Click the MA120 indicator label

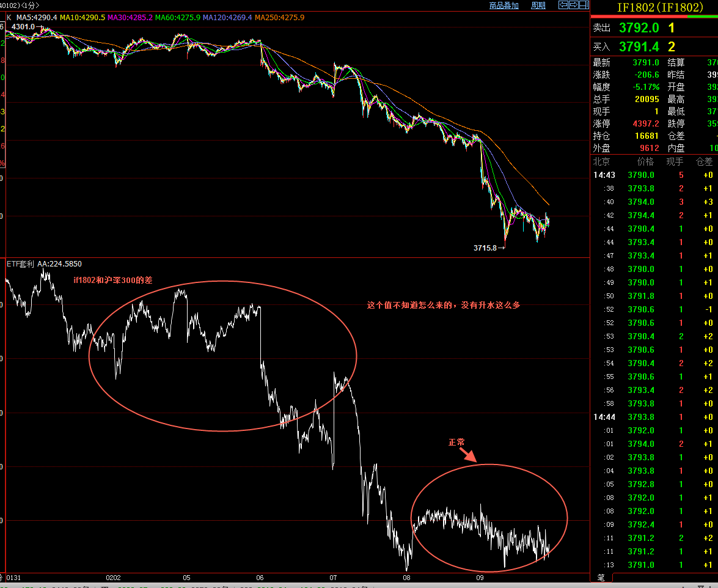tap(227, 18)
